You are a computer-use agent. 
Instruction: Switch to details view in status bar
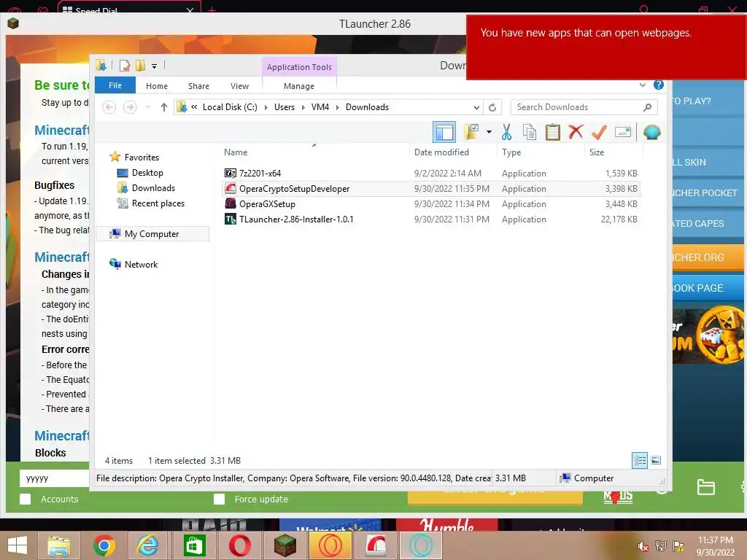[639, 460]
